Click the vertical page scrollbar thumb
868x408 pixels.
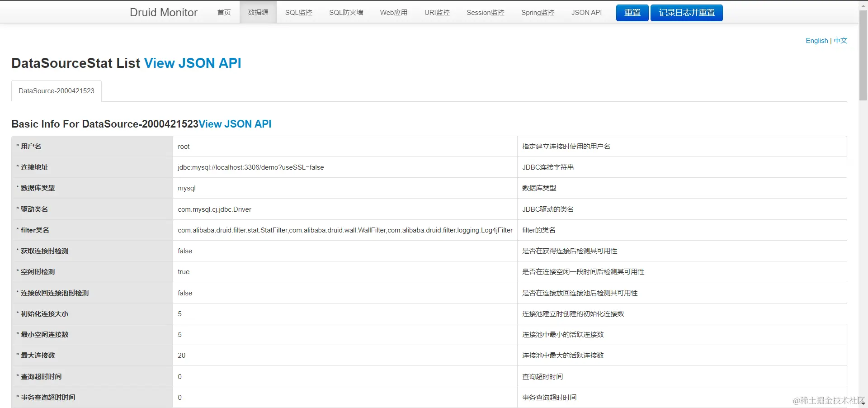[863, 54]
